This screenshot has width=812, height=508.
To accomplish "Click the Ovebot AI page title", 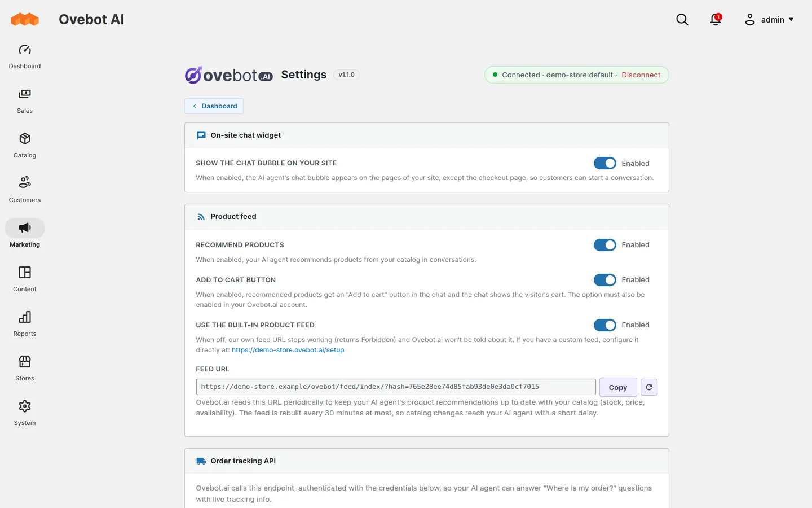I will [x=91, y=20].
